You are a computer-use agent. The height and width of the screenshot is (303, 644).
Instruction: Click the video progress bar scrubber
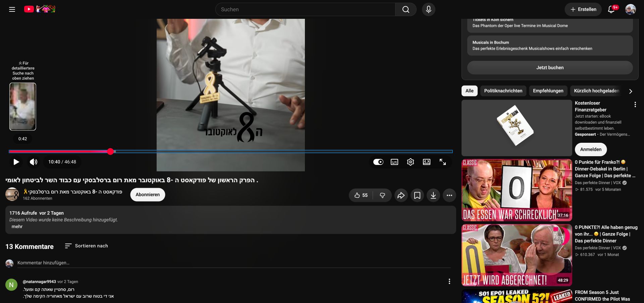[111, 151]
